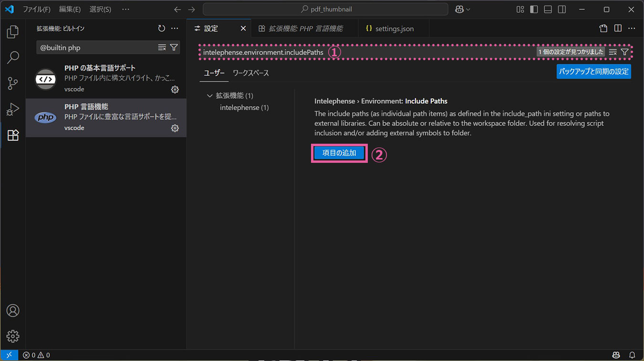
Task: Switch to settings.json tab
Action: point(394,29)
